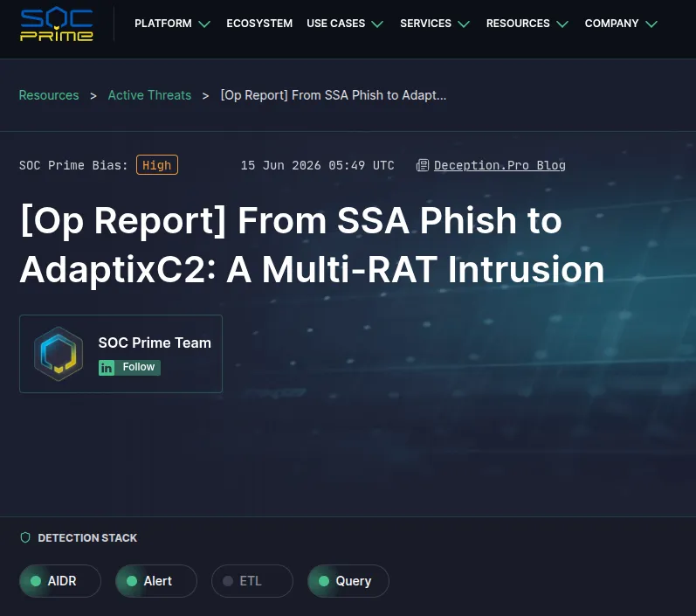Click the High bias badge
Screen dimensions: 696x616
pos(156,165)
